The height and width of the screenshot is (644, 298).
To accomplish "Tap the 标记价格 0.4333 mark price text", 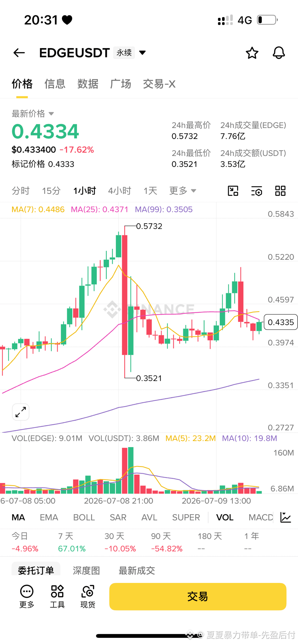I will [x=43, y=164].
